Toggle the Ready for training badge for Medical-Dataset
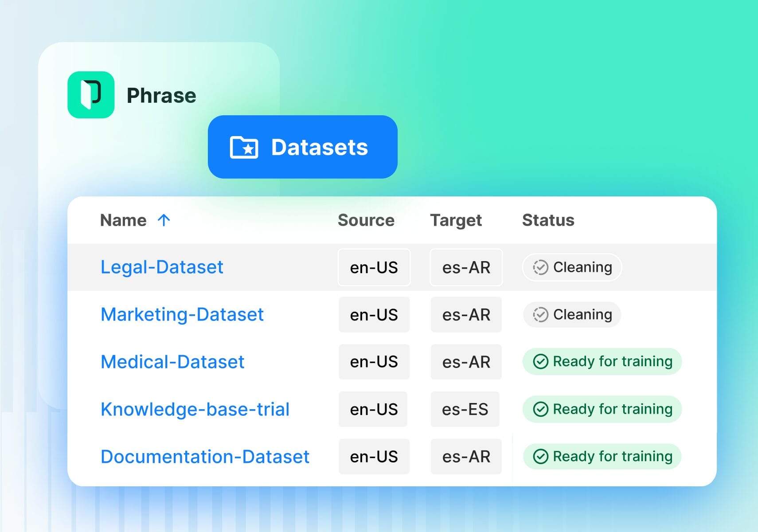 (602, 361)
